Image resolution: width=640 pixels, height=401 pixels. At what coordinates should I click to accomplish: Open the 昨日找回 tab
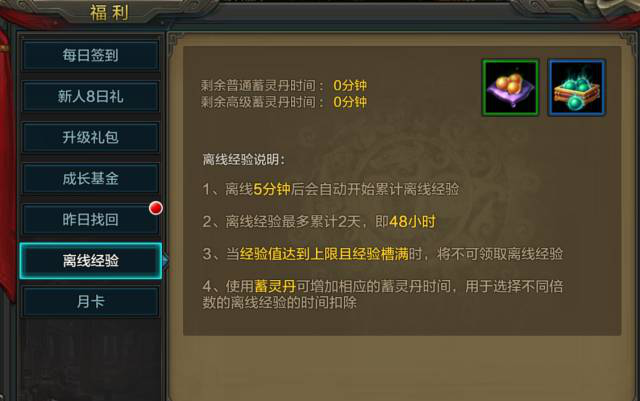click(90, 220)
